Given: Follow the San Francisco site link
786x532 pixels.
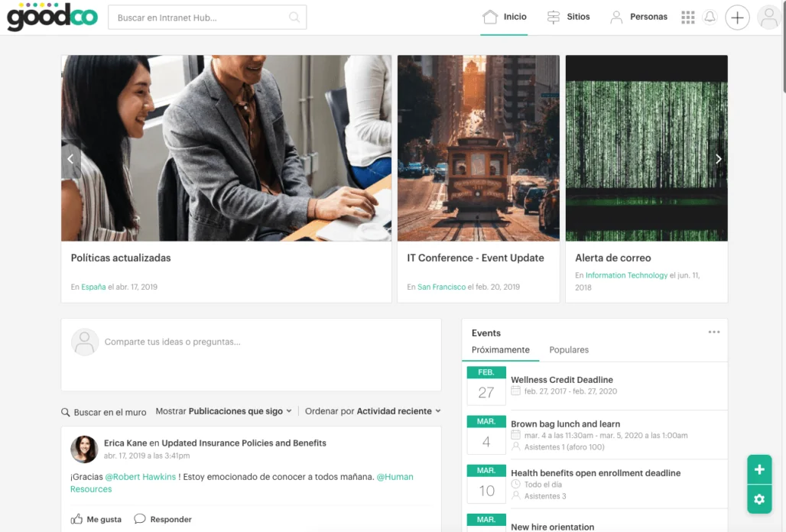Looking at the screenshot, I should click(441, 287).
